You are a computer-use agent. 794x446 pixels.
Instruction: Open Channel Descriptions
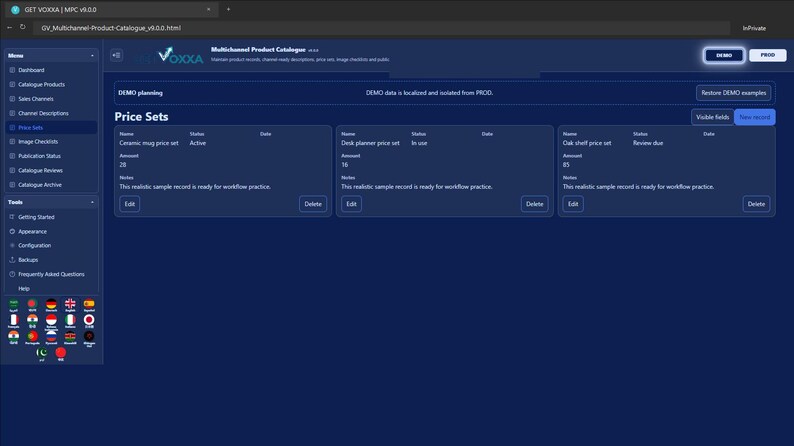click(x=51, y=113)
